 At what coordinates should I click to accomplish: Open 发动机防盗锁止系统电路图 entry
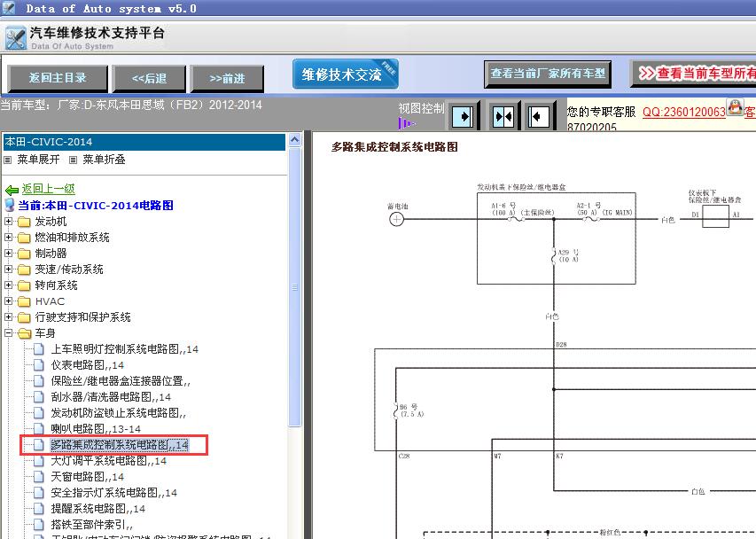point(119,413)
